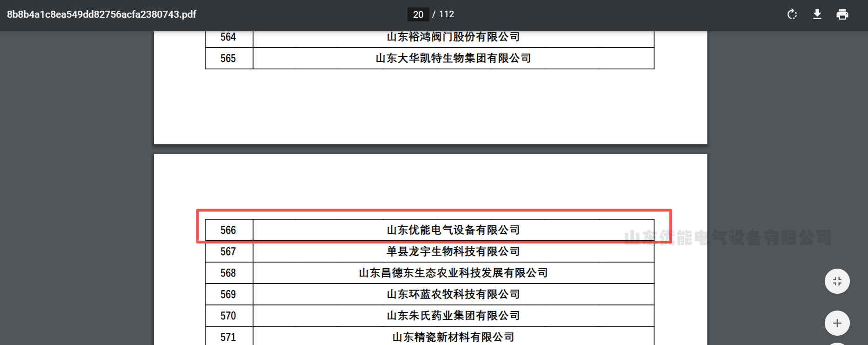Click company name 山东环蓝农牧科技有限公司

pyautogui.click(x=454, y=294)
